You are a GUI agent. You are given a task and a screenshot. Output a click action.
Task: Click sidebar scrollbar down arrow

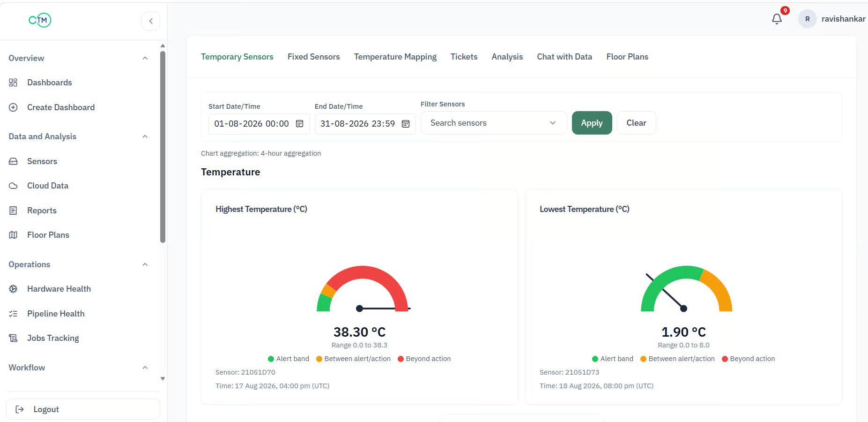[x=163, y=378]
